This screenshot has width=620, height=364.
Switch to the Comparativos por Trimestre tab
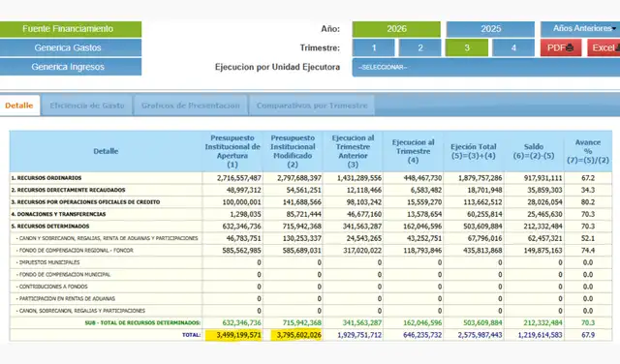(x=312, y=106)
